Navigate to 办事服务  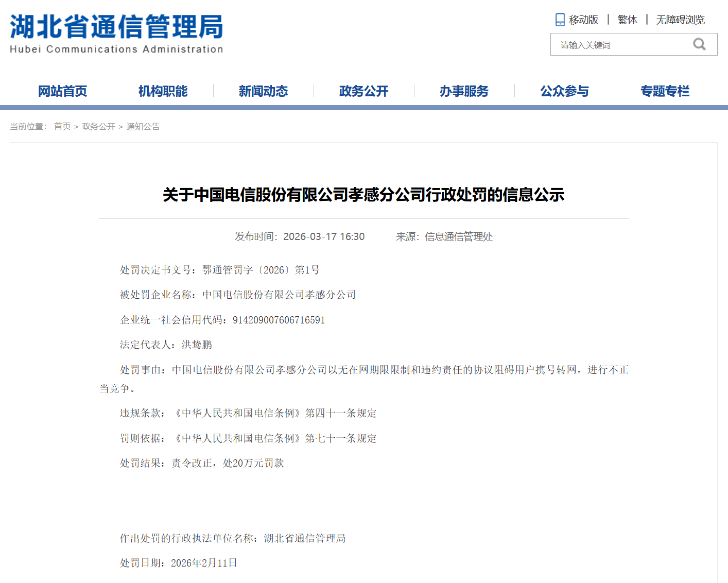[464, 91]
